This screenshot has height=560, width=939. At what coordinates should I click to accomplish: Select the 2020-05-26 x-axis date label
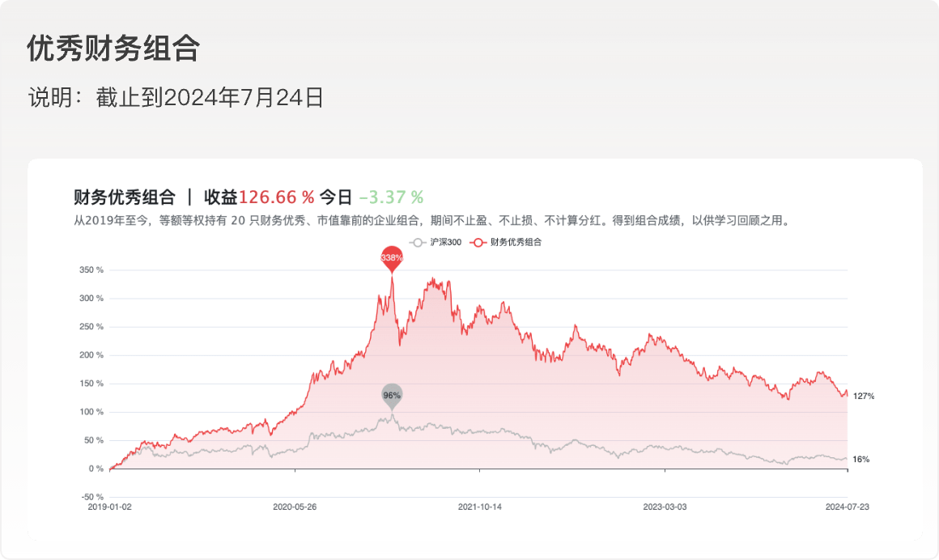(x=295, y=507)
